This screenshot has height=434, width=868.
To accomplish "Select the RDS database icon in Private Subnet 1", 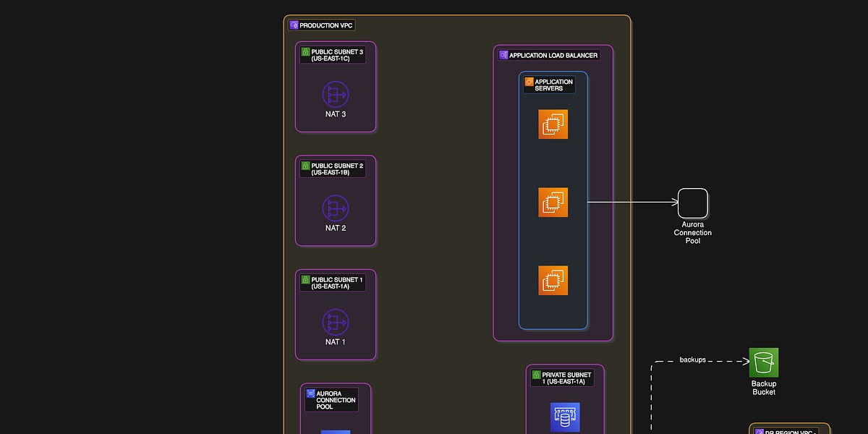I will pyautogui.click(x=563, y=417).
